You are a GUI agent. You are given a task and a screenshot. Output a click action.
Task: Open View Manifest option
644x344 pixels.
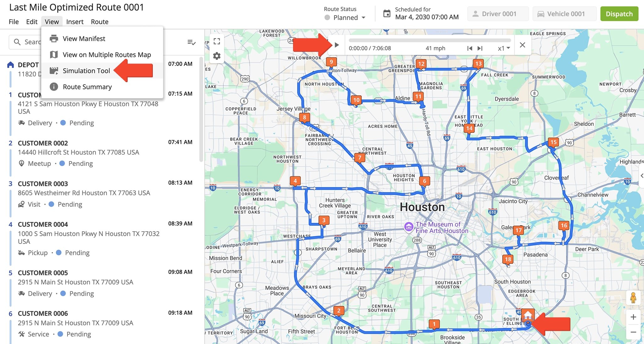click(x=84, y=38)
